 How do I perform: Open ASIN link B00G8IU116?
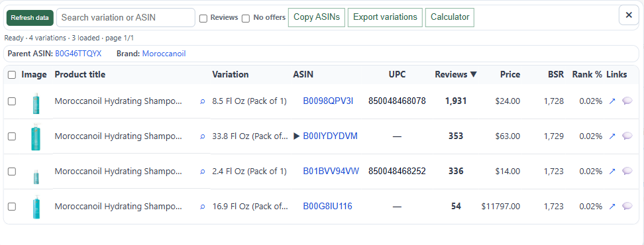pyautogui.click(x=327, y=206)
